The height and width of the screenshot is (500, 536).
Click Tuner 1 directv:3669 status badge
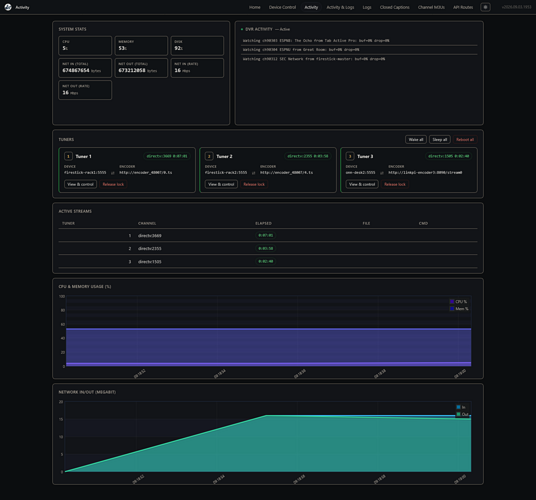coord(167,156)
